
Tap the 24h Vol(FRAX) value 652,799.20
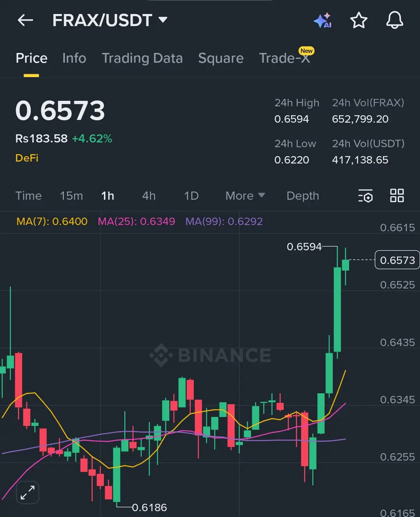click(x=360, y=119)
